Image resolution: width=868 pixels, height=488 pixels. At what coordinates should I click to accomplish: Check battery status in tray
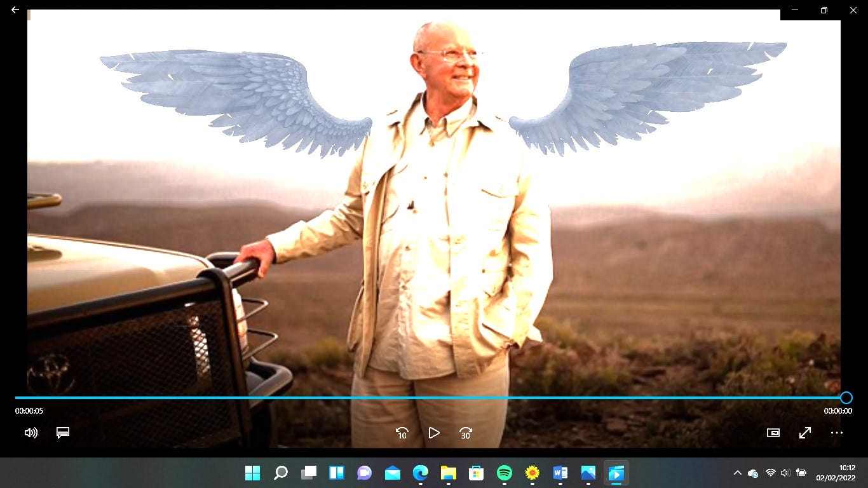click(802, 473)
